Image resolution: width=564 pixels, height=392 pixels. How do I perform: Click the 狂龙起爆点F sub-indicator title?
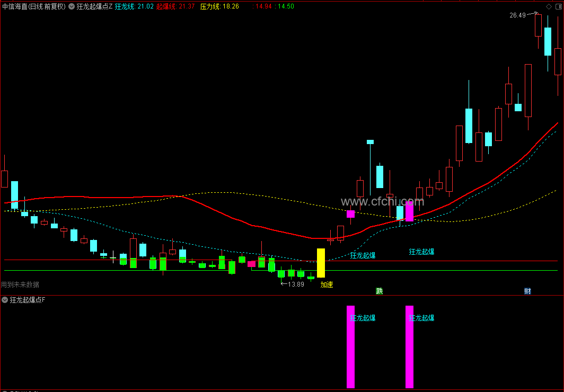tap(28, 300)
